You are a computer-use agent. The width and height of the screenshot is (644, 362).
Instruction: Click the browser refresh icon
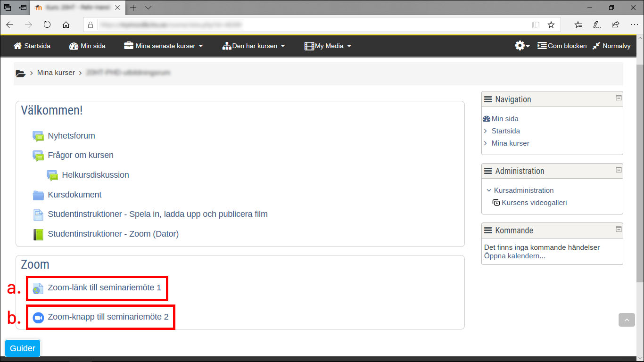coord(47,25)
